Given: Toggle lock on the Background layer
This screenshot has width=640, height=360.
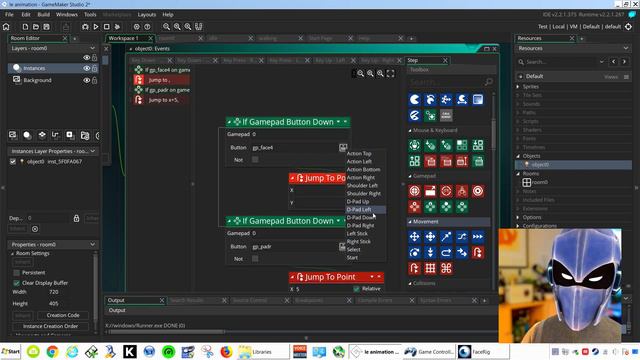Looking at the screenshot, I should pyautogui.click(x=95, y=80).
